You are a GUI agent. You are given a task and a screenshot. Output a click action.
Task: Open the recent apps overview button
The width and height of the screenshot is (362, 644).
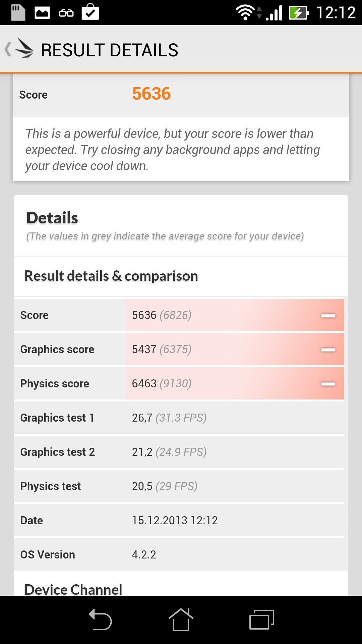click(x=262, y=620)
